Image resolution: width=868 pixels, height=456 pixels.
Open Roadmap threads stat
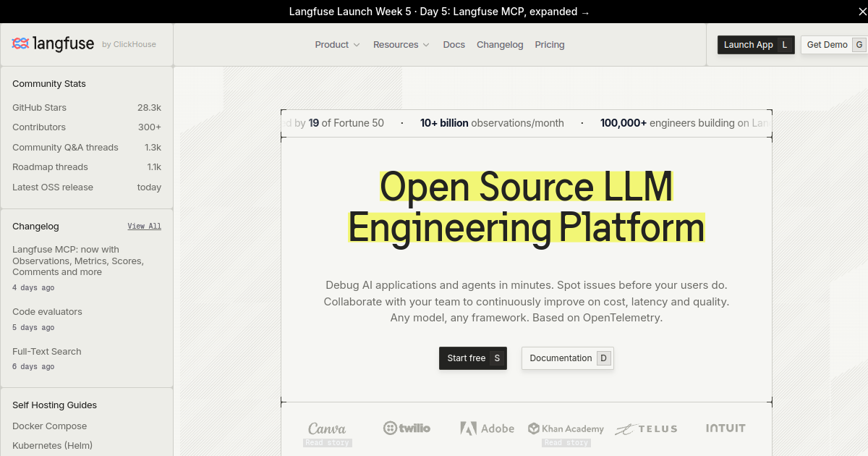[87, 167]
